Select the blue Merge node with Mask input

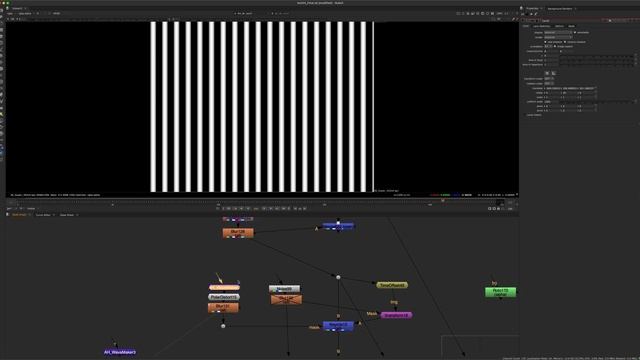click(338, 326)
